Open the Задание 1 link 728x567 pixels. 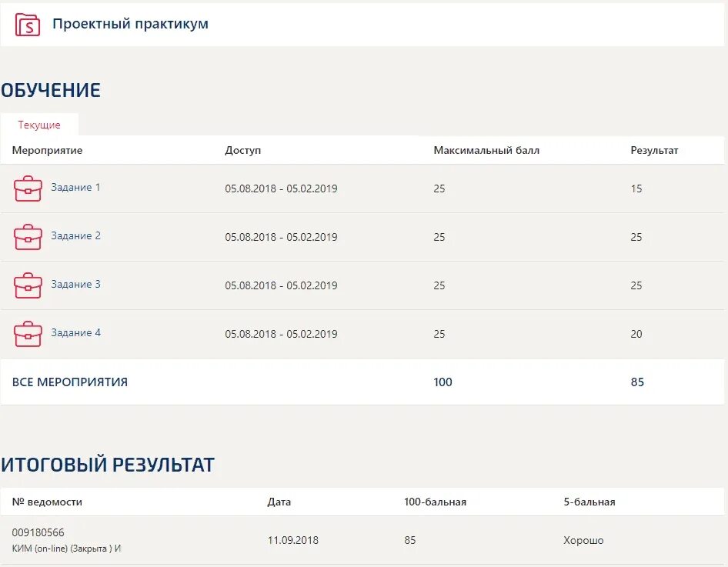click(75, 188)
